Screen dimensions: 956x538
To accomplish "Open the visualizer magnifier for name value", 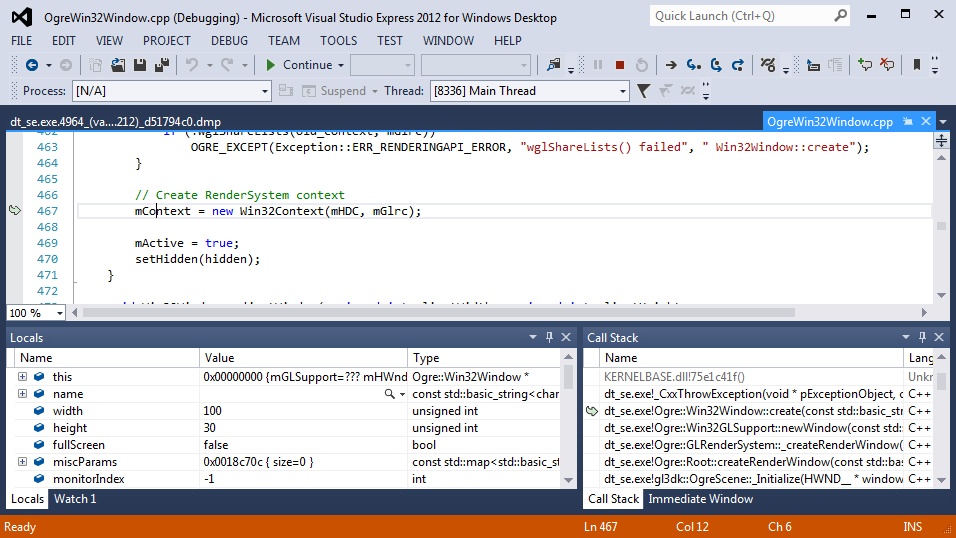I will 389,394.
